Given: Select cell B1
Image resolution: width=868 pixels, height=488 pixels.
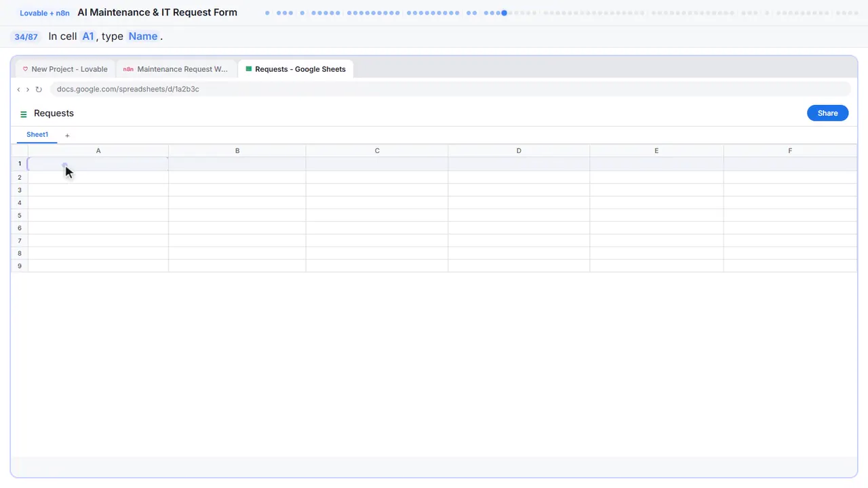Looking at the screenshot, I should pos(237,164).
